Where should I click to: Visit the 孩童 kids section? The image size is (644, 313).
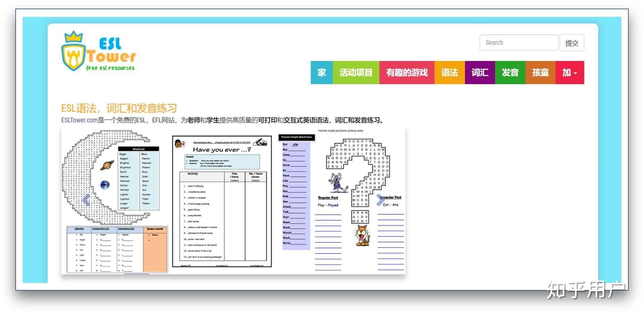(540, 72)
